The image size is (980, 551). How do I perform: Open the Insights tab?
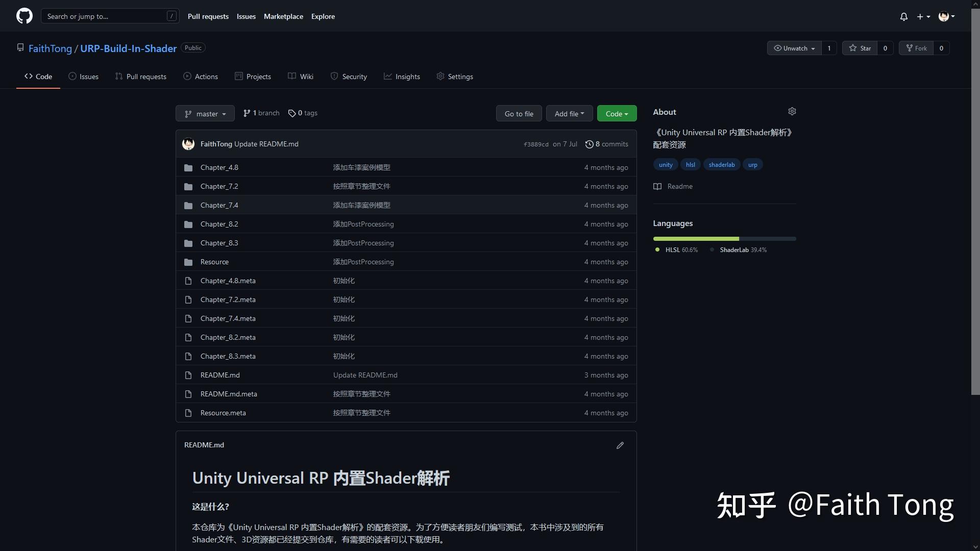pos(402,77)
